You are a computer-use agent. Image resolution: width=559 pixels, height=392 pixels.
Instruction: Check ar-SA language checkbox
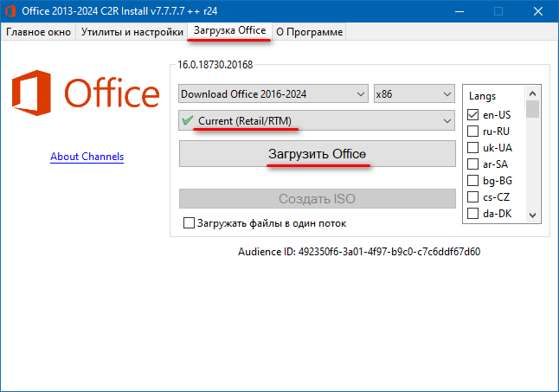[x=472, y=164]
